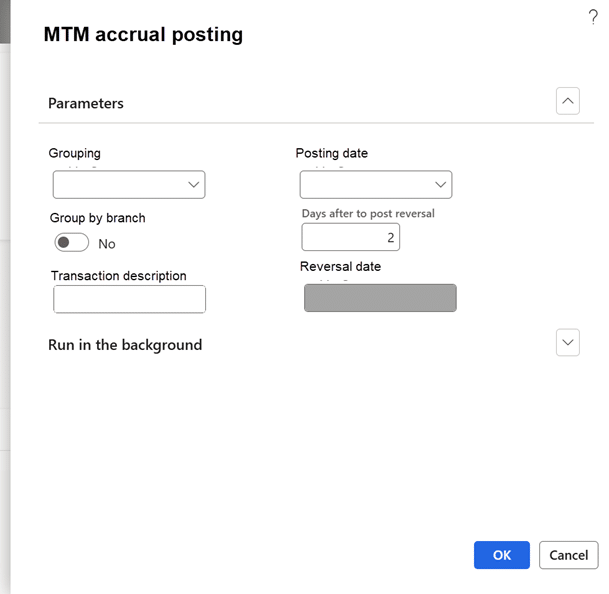The image size is (609, 594).
Task: Expand the Run in the background chevron
Action: coord(568,342)
